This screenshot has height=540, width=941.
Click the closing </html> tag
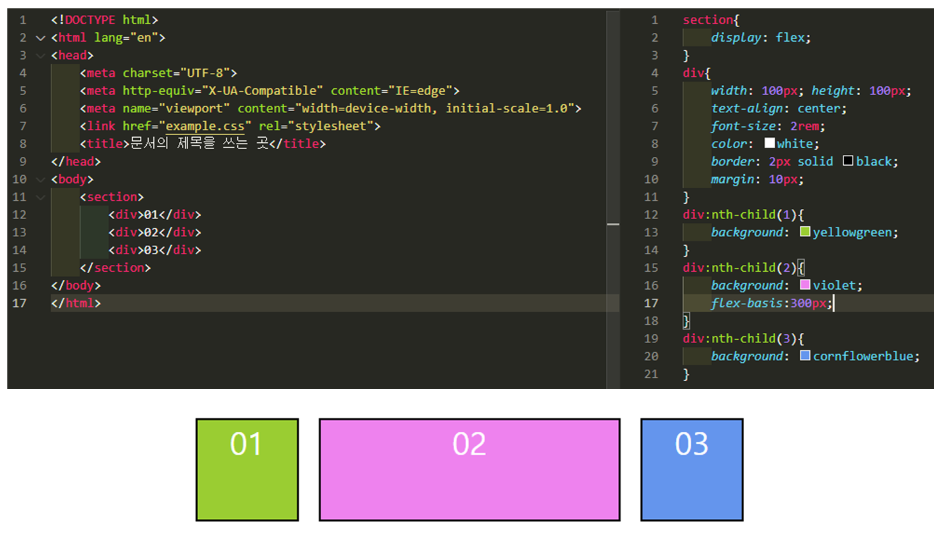click(76, 303)
